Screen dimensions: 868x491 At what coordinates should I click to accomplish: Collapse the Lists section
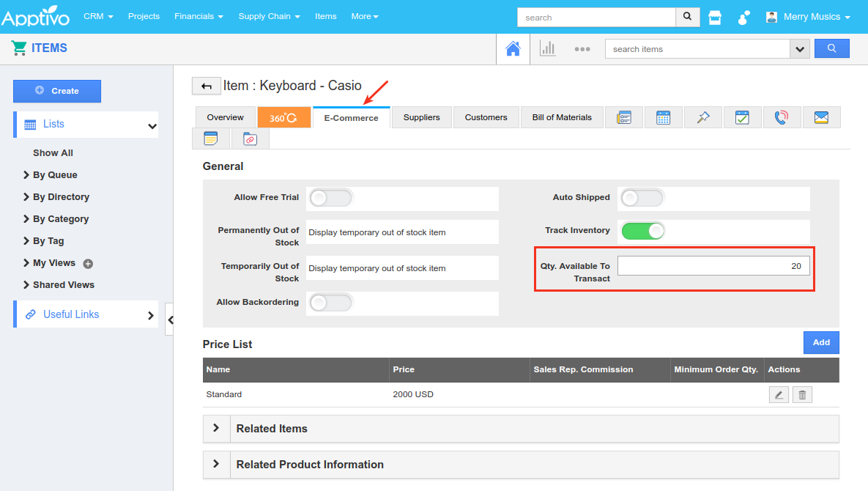(152, 126)
